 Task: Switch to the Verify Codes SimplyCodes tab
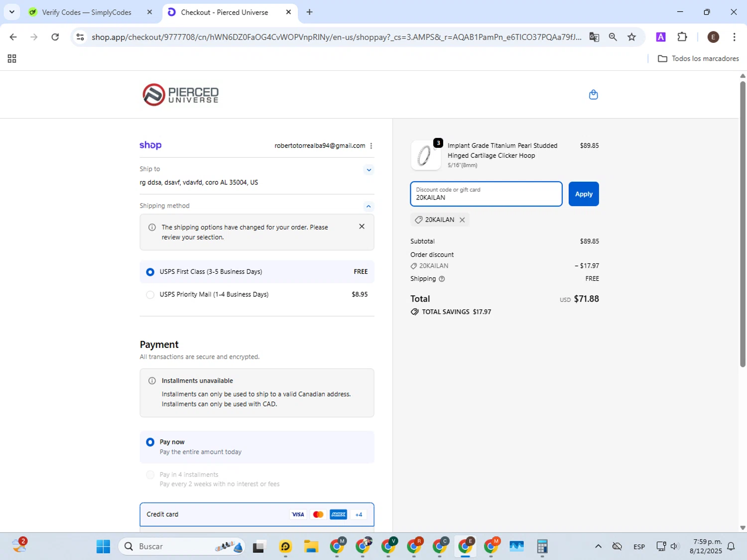pyautogui.click(x=87, y=12)
